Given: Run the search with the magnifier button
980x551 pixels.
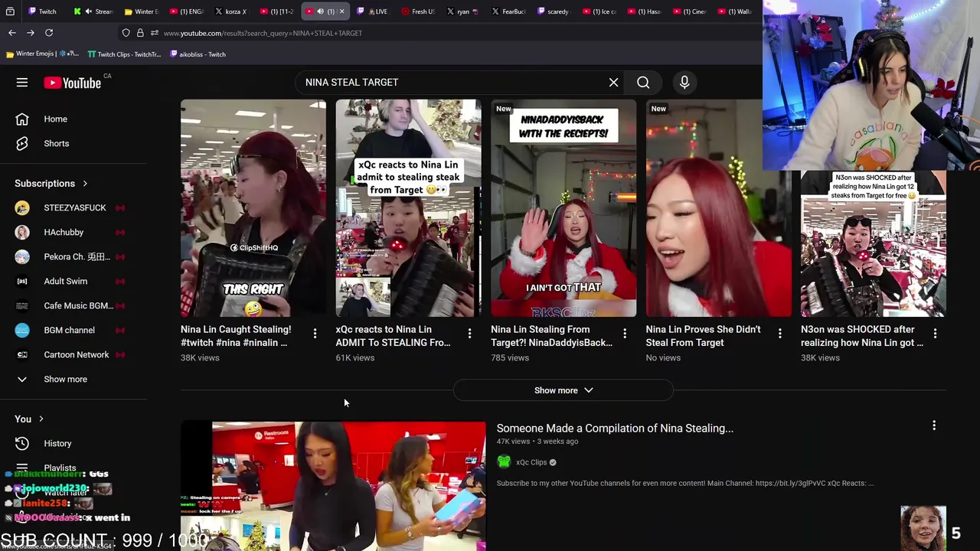Looking at the screenshot, I should point(643,83).
